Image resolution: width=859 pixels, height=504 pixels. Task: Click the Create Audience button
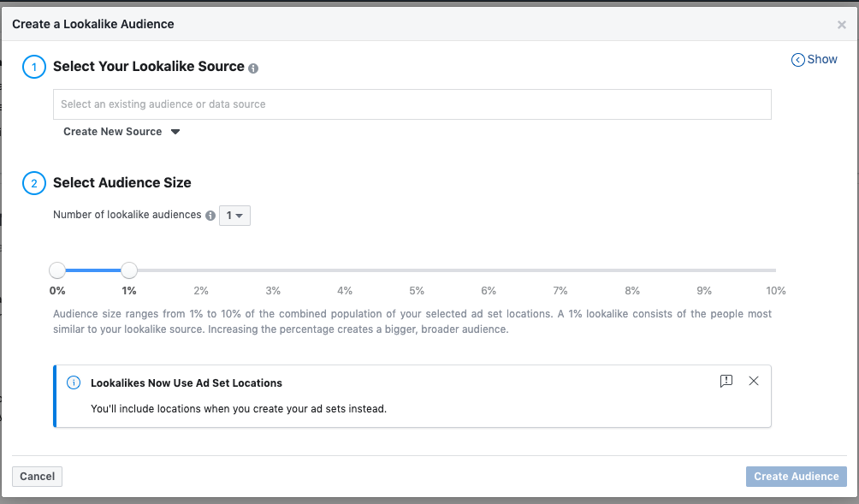[796, 477]
